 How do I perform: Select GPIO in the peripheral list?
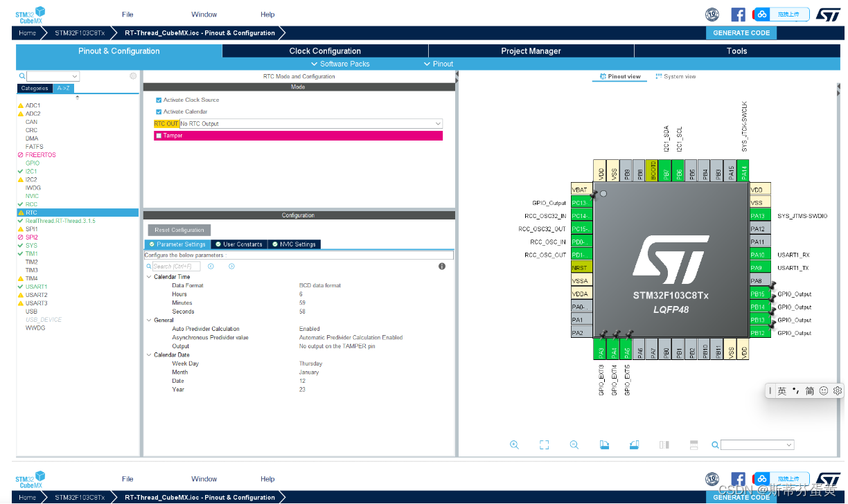click(x=33, y=163)
